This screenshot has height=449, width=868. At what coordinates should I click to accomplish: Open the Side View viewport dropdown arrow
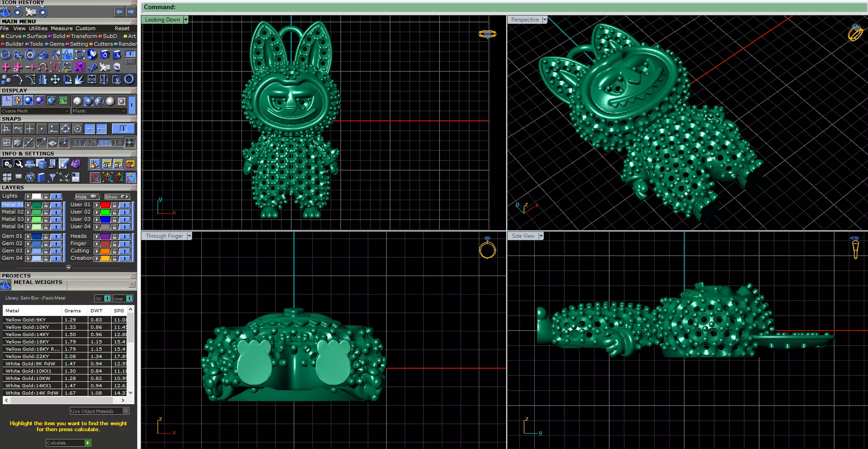pos(541,236)
